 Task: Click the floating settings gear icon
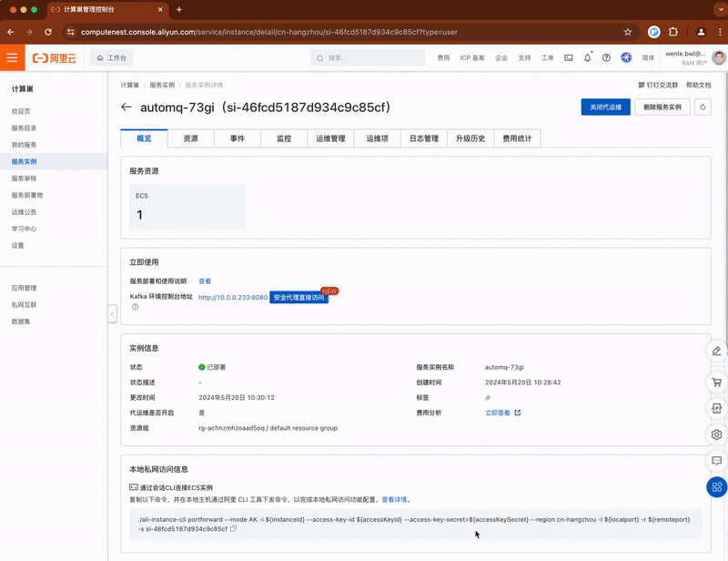(717, 434)
